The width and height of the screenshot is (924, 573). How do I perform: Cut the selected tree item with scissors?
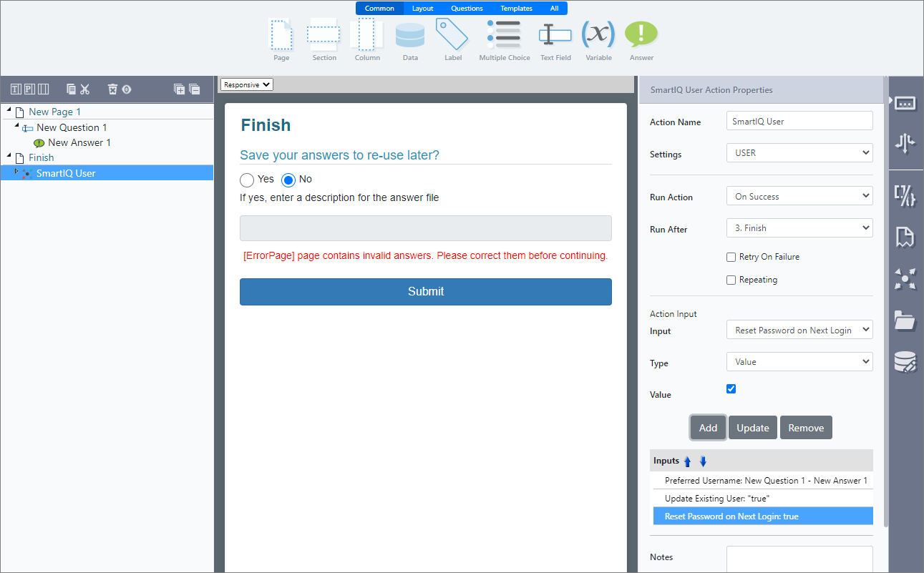pyautogui.click(x=85, y=89)
